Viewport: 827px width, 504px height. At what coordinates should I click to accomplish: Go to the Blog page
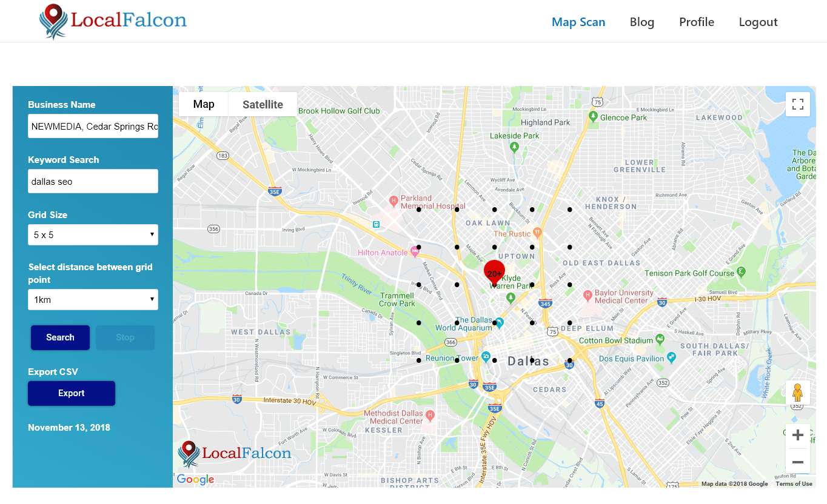coord(642,22)
